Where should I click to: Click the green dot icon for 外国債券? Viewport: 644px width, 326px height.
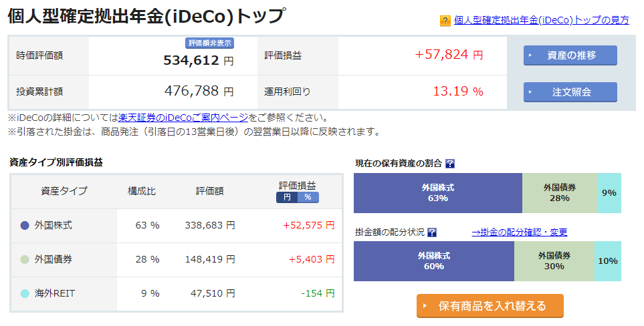click(x=25, y=260)
